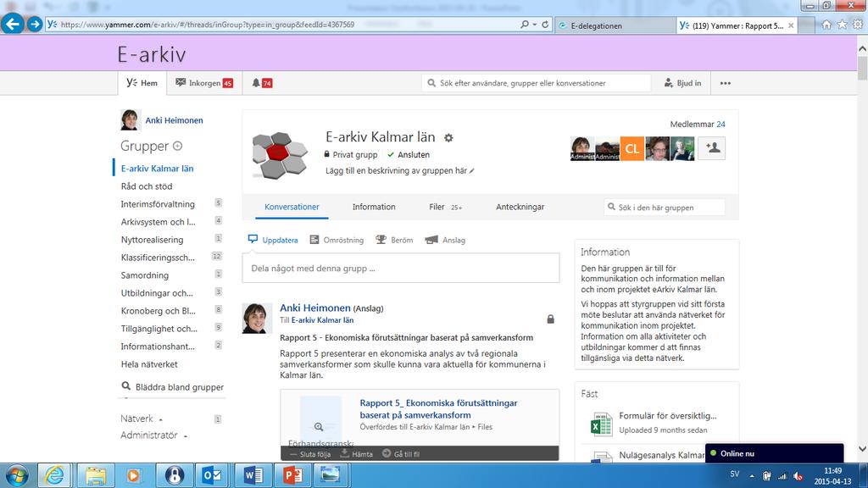Switch to the Hem tab
The width and height of the screenshot is (868, 488).
(142, 83)
